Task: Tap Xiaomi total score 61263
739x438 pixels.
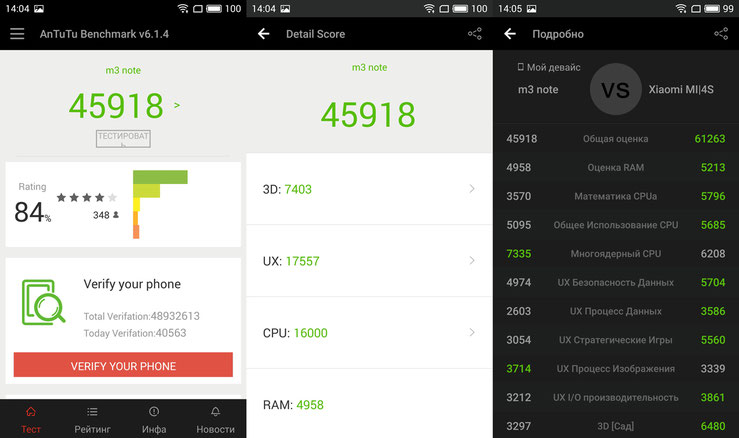Action: [710, 139]
